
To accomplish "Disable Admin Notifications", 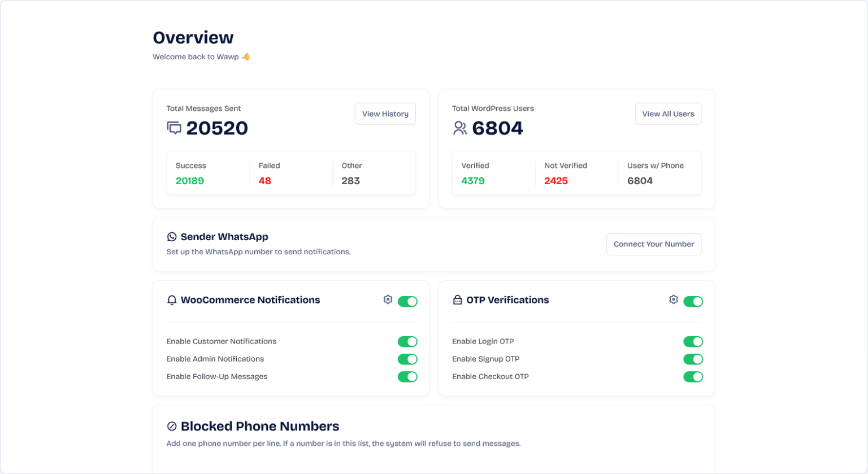I will (408, 359).
